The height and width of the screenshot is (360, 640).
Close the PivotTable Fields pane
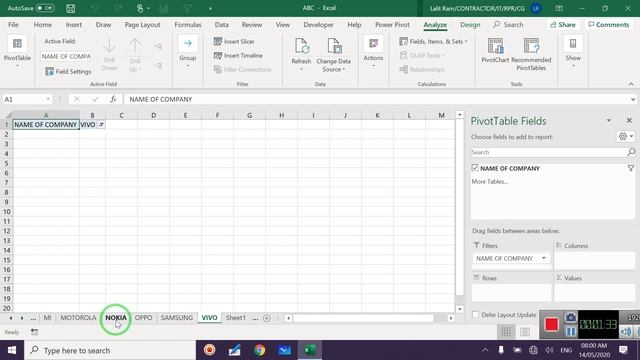(629, 120)
